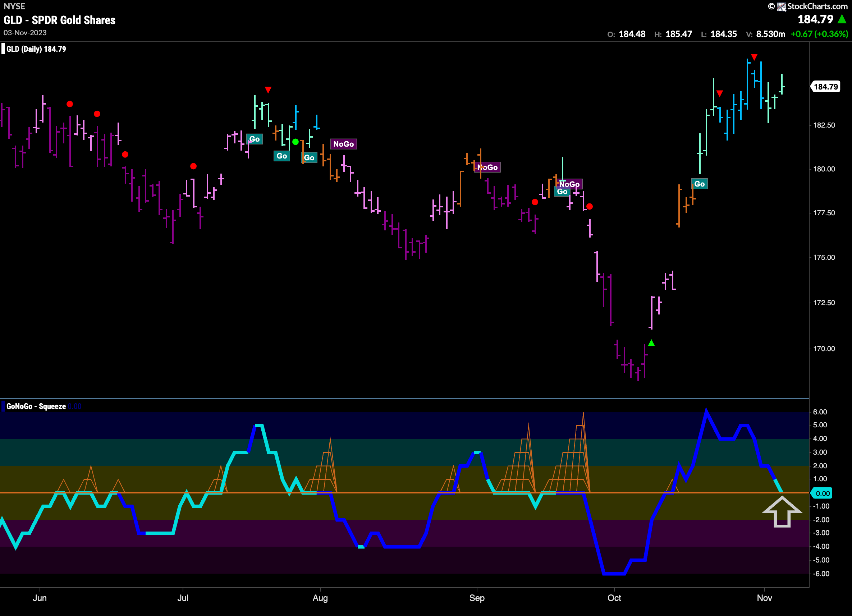
Task: Click the +0.67 (+0.36%) change value
Action: click(819, 34)
